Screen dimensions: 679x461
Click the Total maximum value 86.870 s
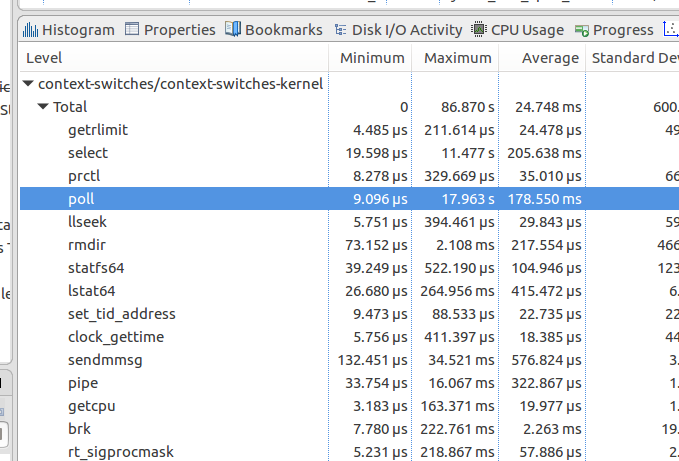[x=468, y=107]
